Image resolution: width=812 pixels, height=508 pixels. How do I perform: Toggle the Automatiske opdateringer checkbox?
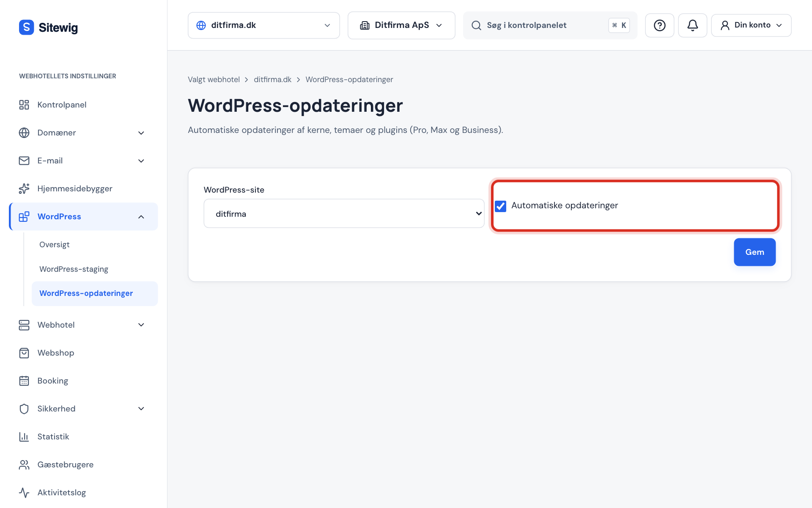[x=500, y=206]
